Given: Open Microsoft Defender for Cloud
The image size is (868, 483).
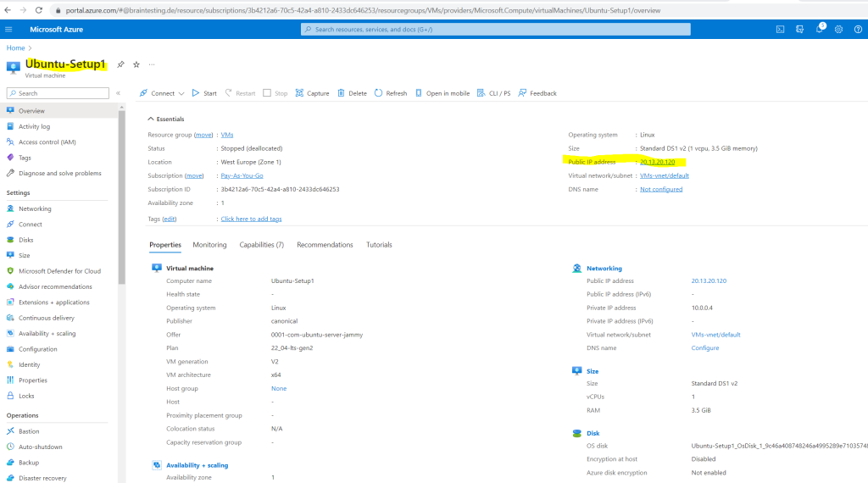Looking at the screenshot, I should click(x=60, y=271).
